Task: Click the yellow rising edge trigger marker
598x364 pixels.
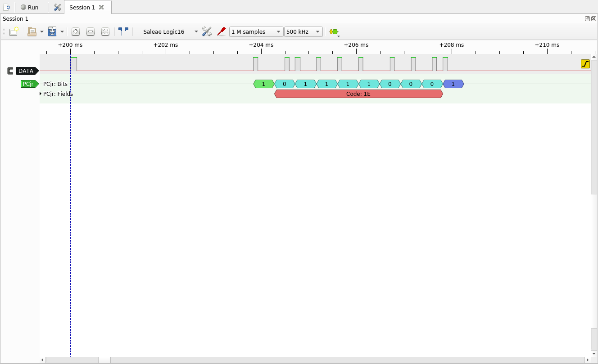Action: pos(585,64)
